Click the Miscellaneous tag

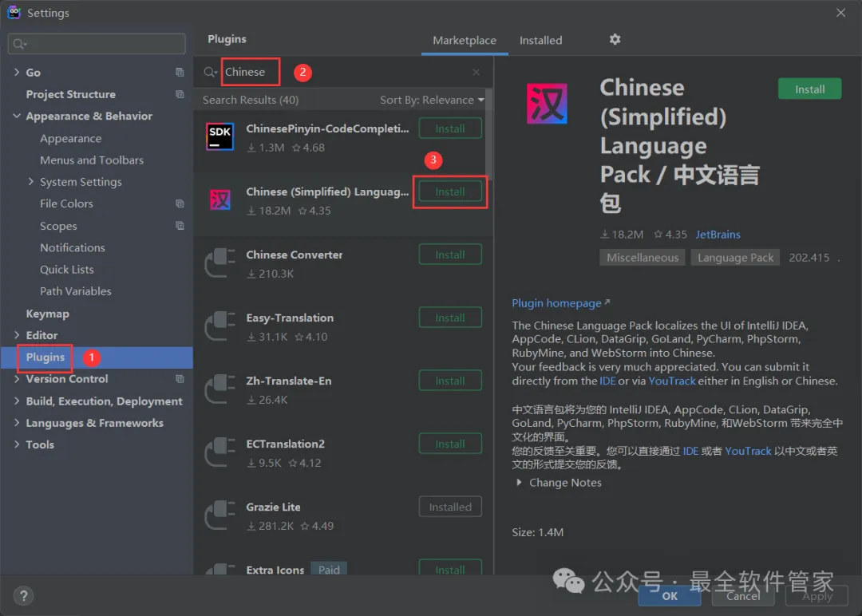pos(642,257)
